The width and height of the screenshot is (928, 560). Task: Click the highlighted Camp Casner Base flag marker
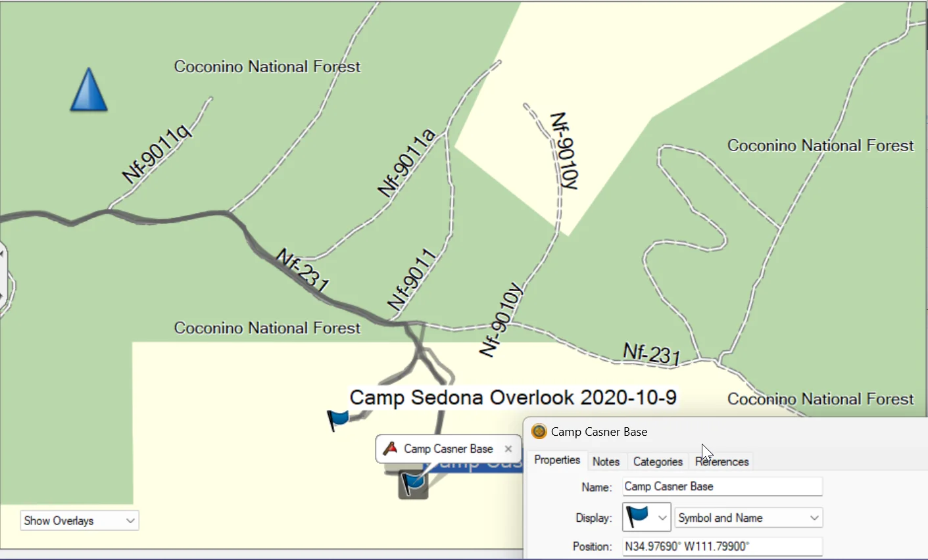[x=413, y=484]
